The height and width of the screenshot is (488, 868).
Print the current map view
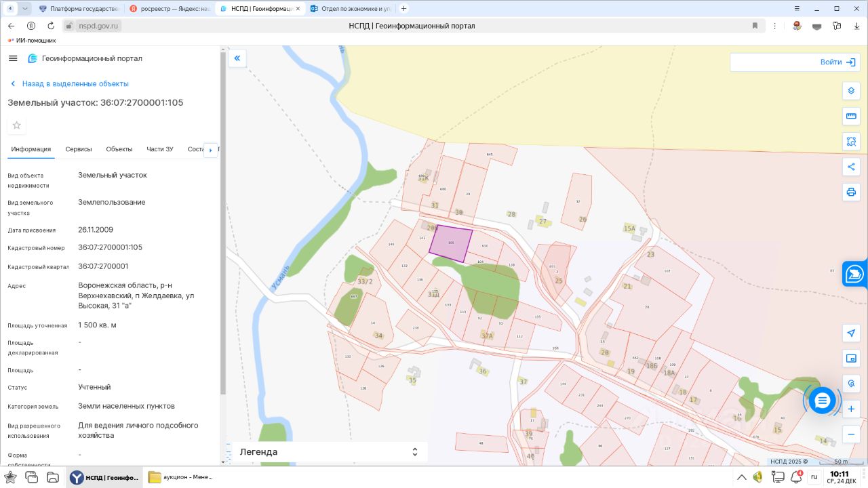pos(851,192)
